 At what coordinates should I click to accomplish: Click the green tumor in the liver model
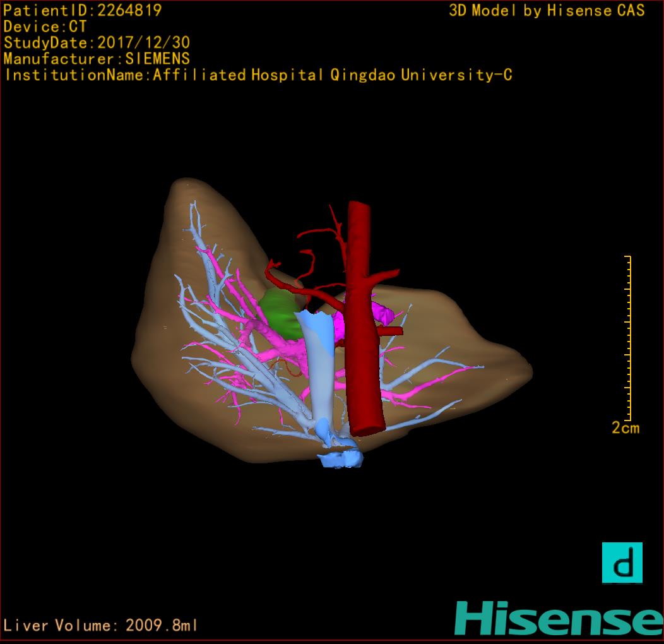click(x=280, y=313)
